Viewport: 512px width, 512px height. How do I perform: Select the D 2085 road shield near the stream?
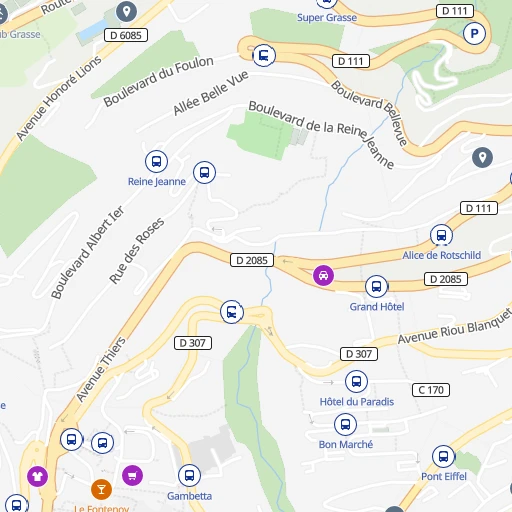coord(252,260)
